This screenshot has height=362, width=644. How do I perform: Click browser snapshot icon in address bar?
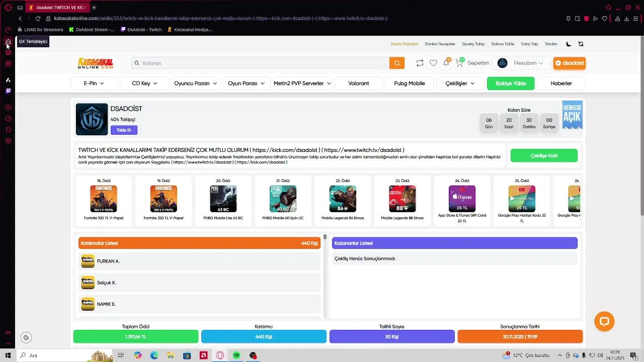577,19
